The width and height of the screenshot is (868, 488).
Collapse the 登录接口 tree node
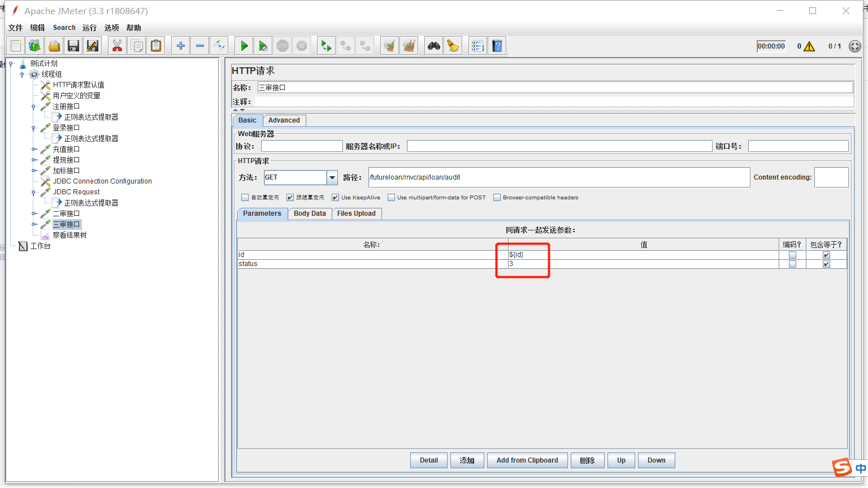33,128
